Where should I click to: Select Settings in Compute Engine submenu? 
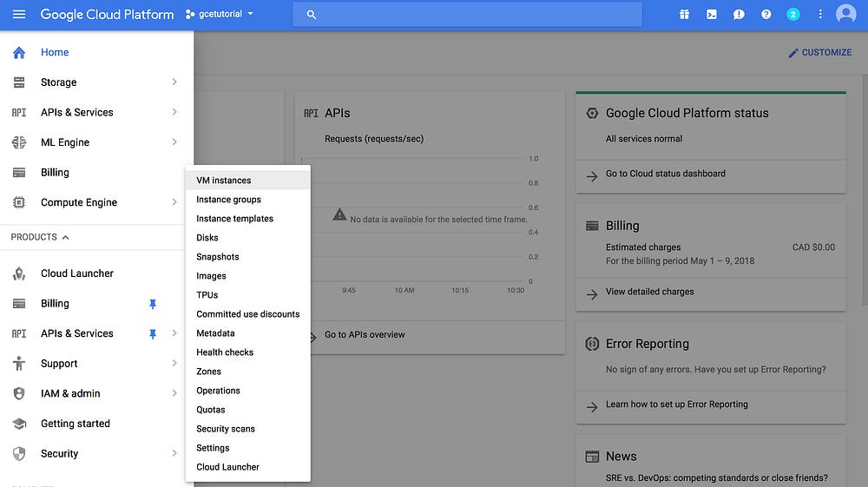pyautogui.click(x=248, y=448)
